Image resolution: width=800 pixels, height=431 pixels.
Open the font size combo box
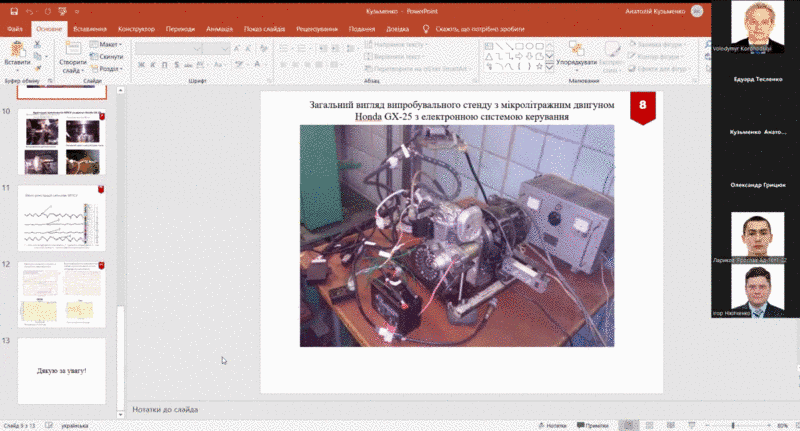(216, 48)
